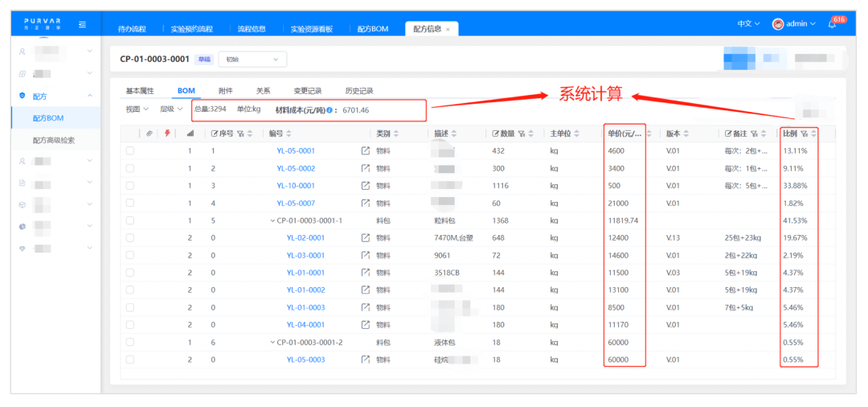Select the checkbox for row YL-10-0001
The image size is (868, 407).
[x=130, y=186]
